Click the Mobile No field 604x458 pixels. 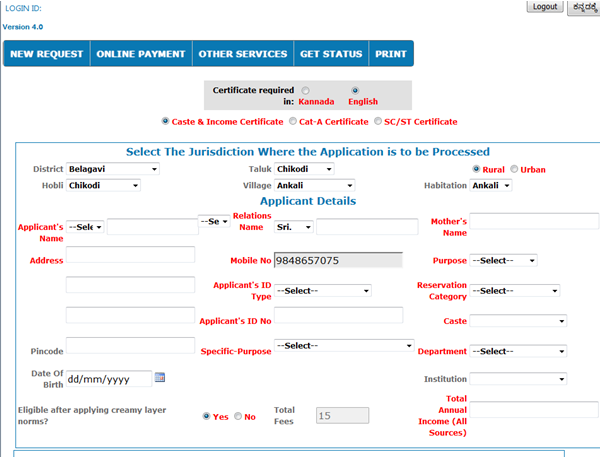click(338, 260)
